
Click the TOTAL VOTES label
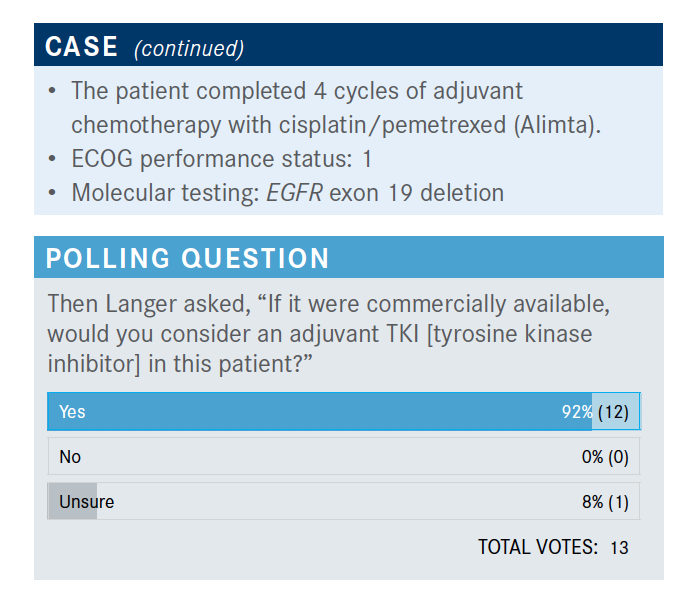point(538,547)
